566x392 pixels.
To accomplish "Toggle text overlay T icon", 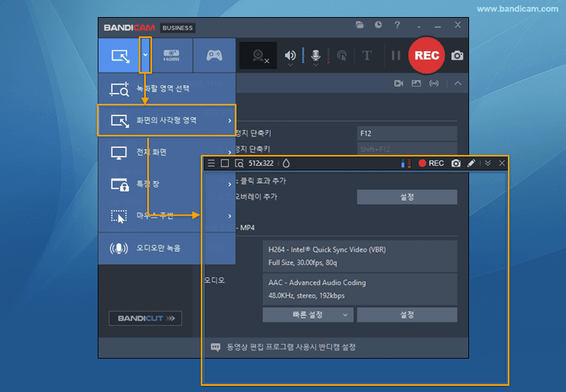I will point(367,56).
